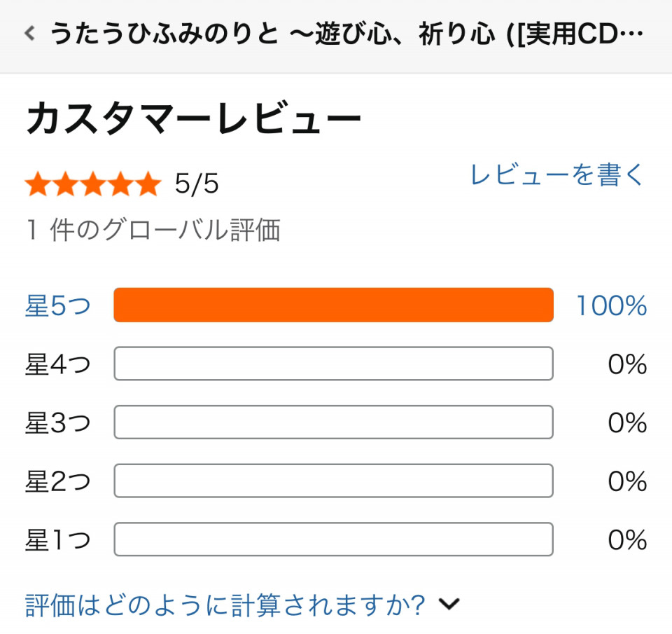The image size is (672, 634).
Task: Open the product title header link
Action: click(346, 34)
